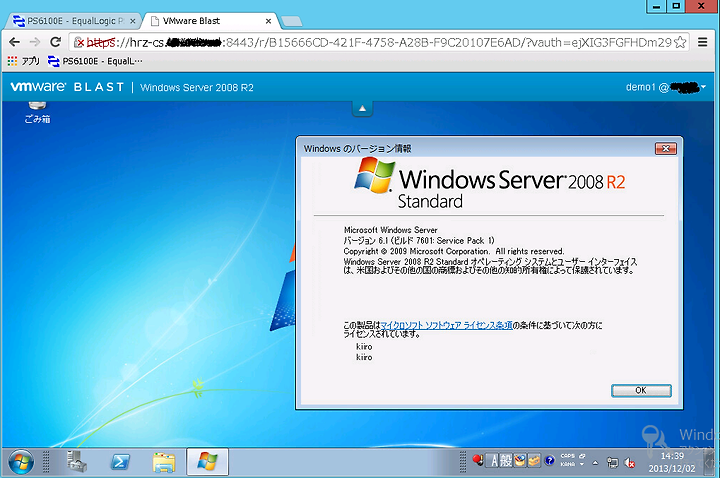Maximize the Chrome window
The height and width of the screenshot is (478, 720).
tap(676, 6)
